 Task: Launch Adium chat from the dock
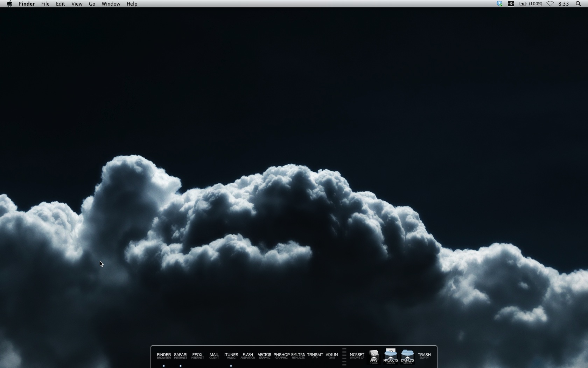pyautogui.click(x=332, y=356)
